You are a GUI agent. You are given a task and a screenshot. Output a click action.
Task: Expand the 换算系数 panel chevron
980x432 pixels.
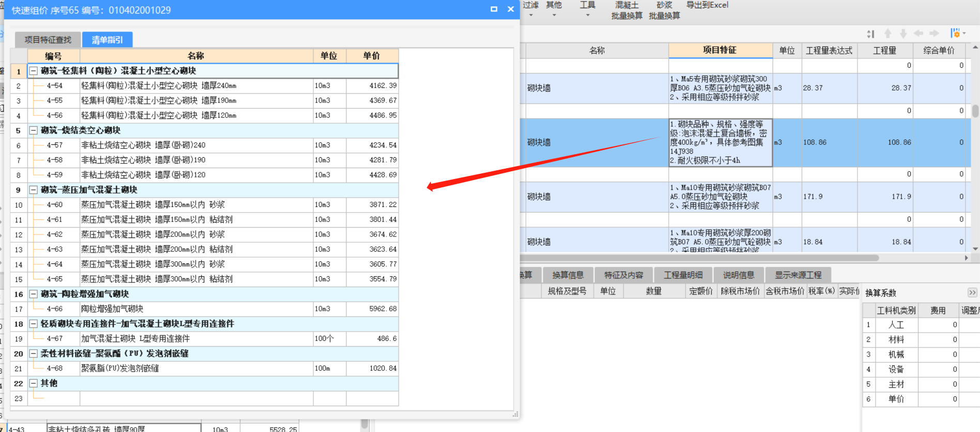pyautogui.click(x=972, y=293)
